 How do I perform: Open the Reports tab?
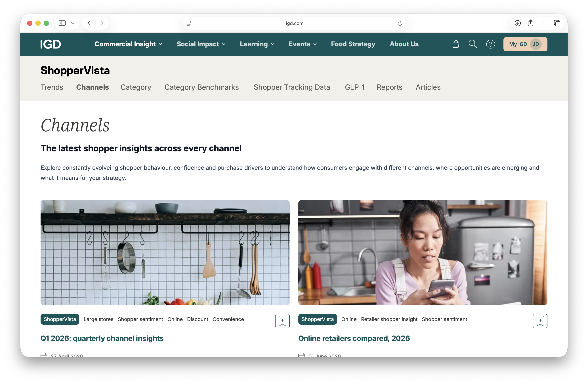tap(389, 87)
